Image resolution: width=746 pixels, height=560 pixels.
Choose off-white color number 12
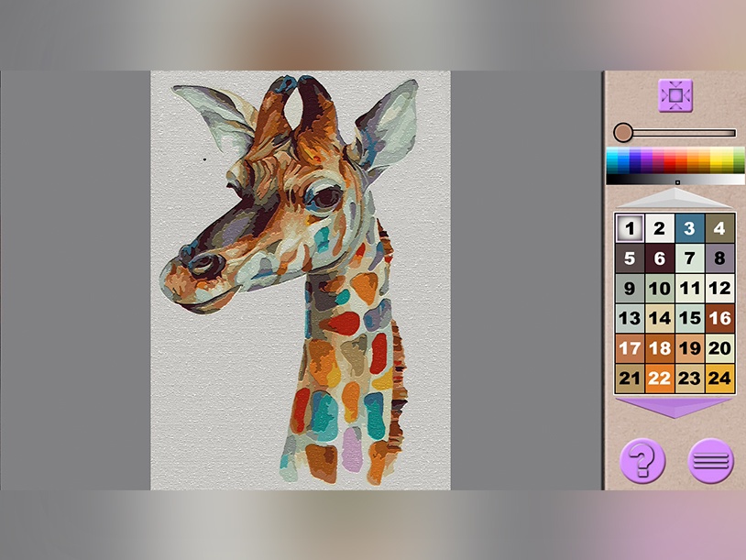pyautogui.click(x=719, y=289)
